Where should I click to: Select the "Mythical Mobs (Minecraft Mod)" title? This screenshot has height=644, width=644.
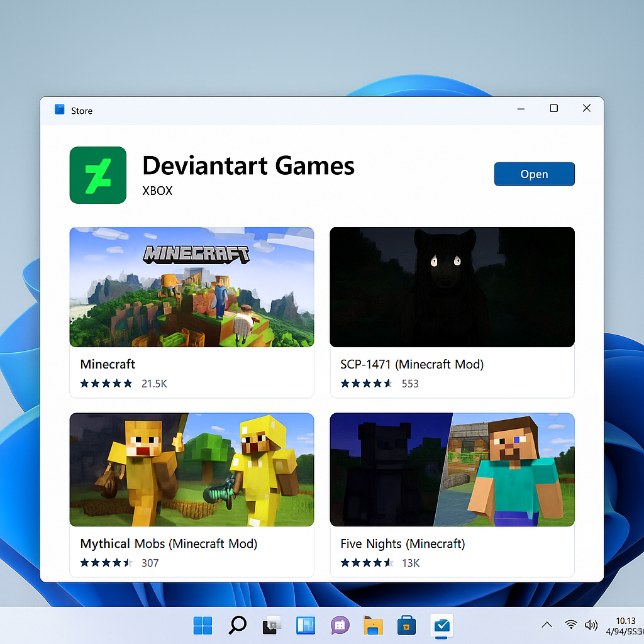tap(169, 544)
